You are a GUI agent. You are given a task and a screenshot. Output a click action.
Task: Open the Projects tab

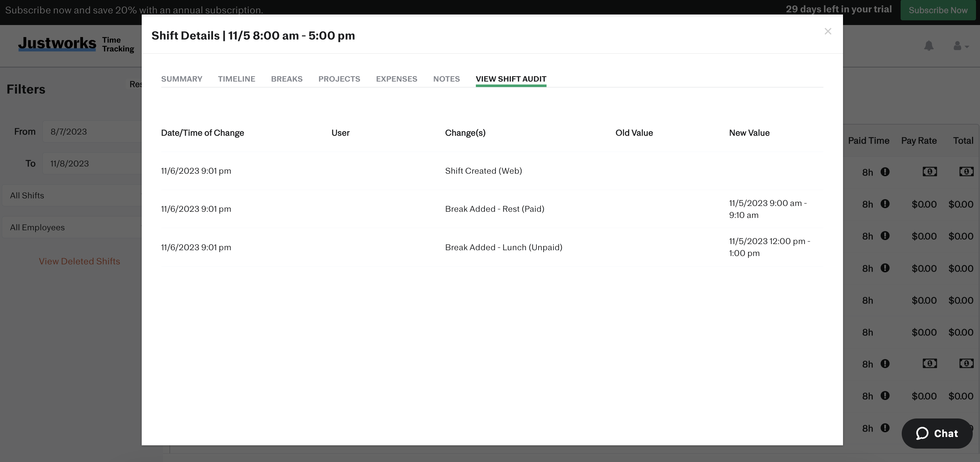tap(339, 79)
